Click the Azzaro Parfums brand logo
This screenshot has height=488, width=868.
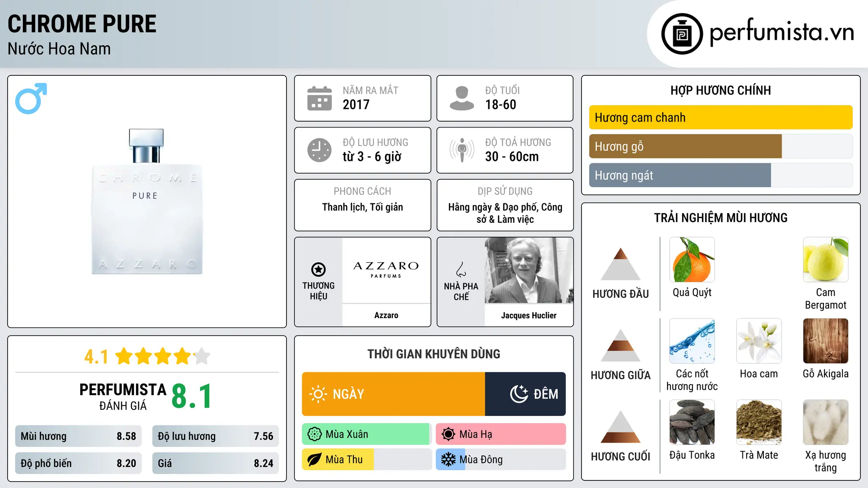[x=386, y=270]
